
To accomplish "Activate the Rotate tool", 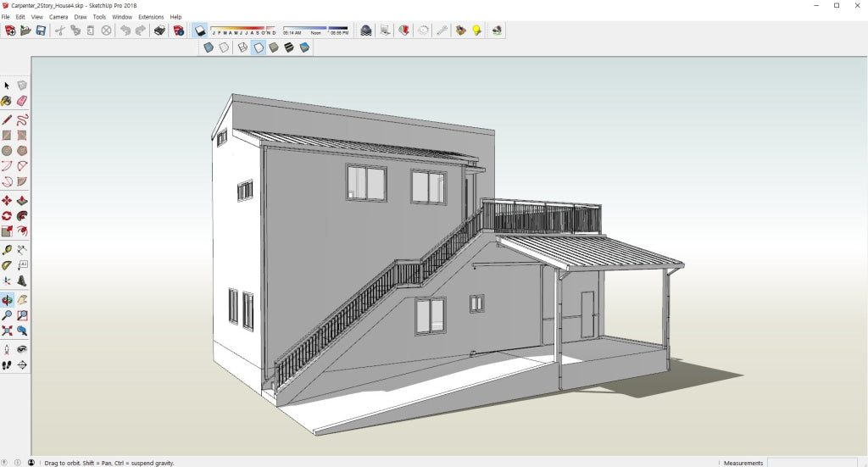I will (x=7, y=216).
